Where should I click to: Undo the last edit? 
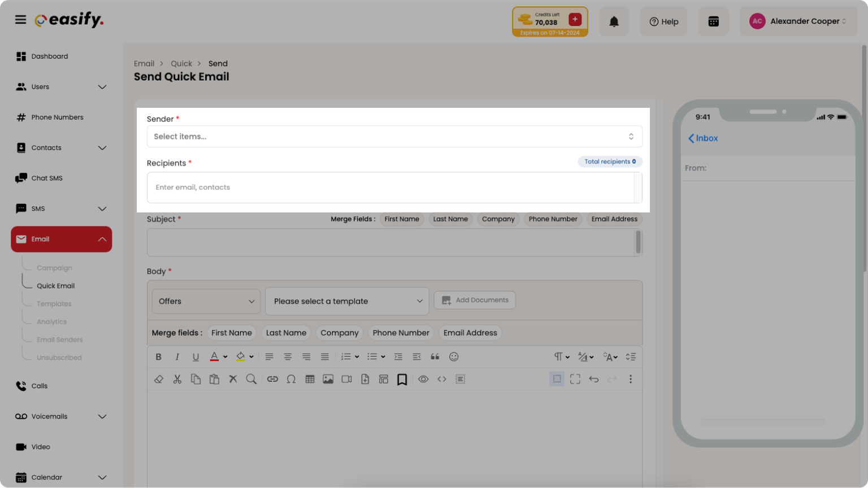pyautogui.click(x=593, y=380)
